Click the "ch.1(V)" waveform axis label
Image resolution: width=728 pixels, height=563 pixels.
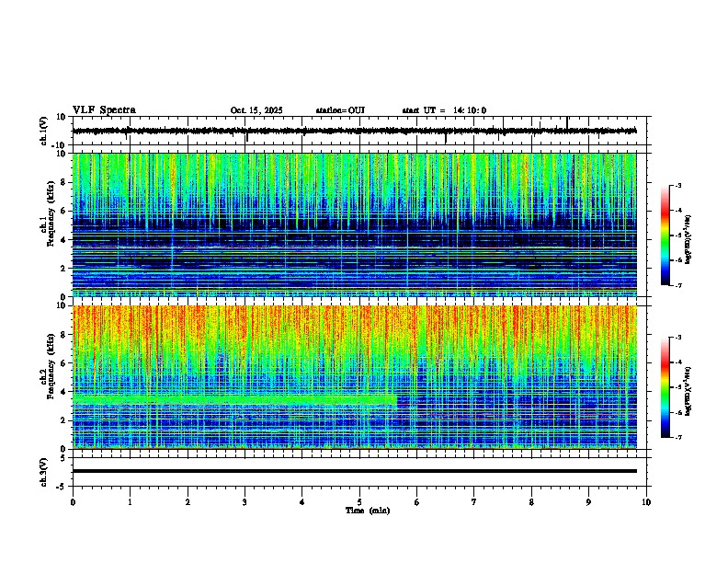coord(44,131)
